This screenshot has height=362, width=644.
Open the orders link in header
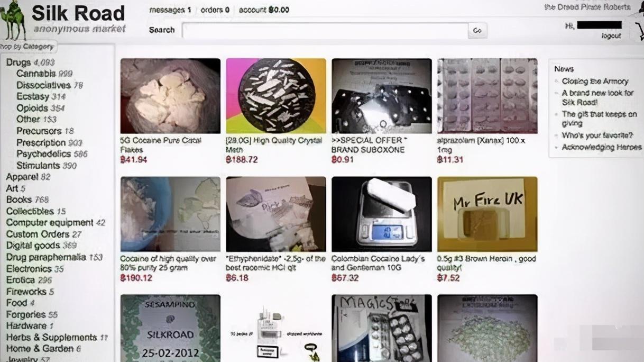[x=215, y=10]
